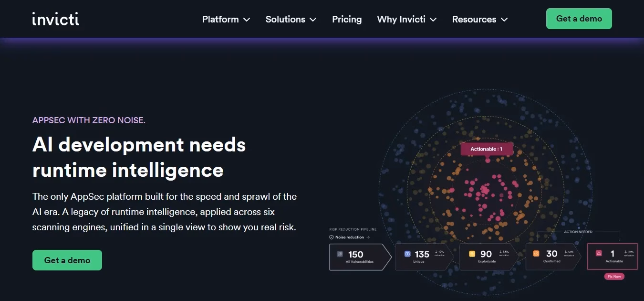The width and height of the screenshot is (644, 301).
Task: Click the 33% reduction text
Action: point(504,253)
